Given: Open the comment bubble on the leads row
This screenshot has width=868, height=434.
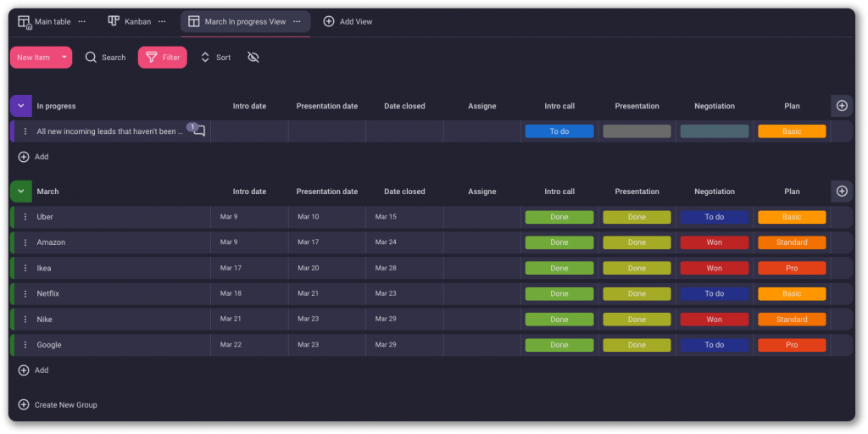Looking at the screenshot, I should click(x=199, y=131).
